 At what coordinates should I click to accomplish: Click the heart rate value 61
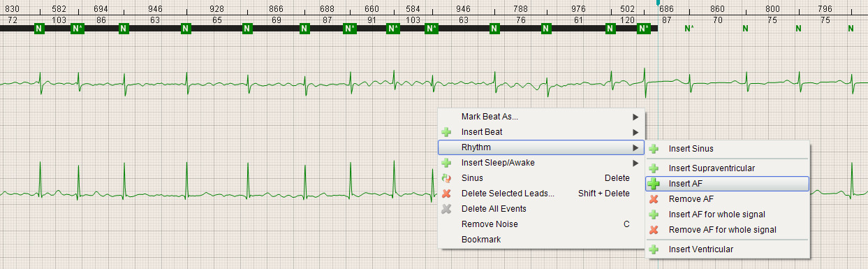coord(578,20)
